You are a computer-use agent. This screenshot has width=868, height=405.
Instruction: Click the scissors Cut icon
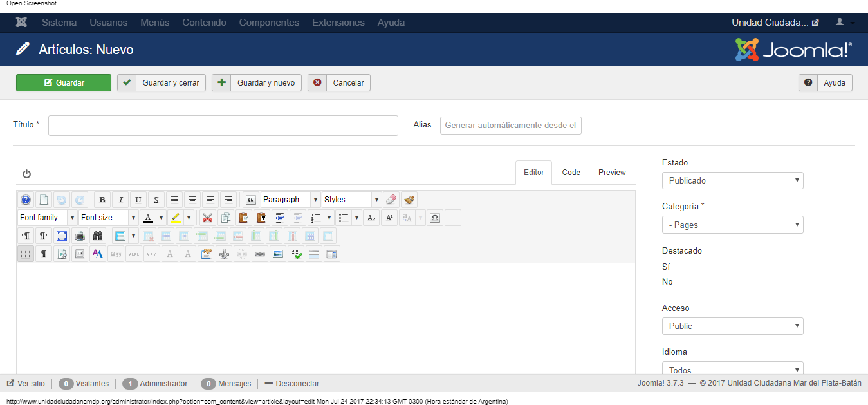click(207, 218)
